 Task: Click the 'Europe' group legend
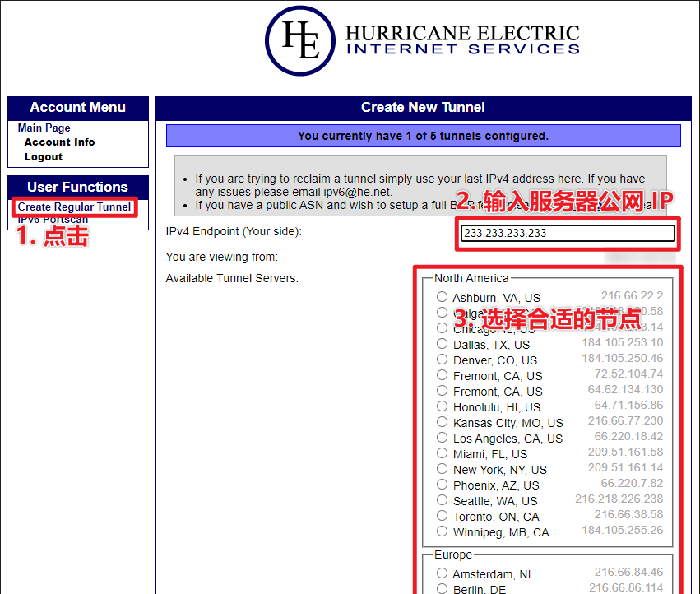coord(453,555)
